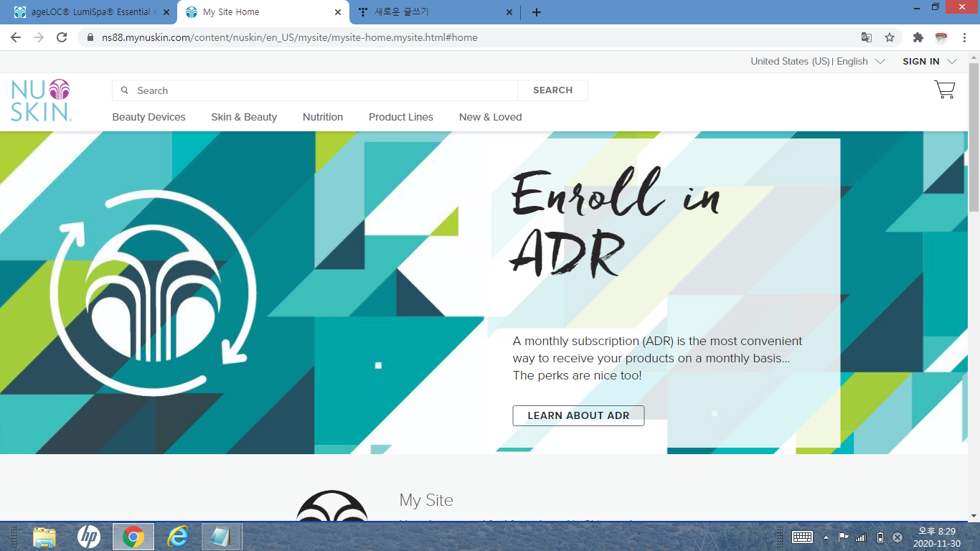This screenshot has height=551, width=980.
Task: Launch the HP app from the taskbar
Action: pos(89,537)
